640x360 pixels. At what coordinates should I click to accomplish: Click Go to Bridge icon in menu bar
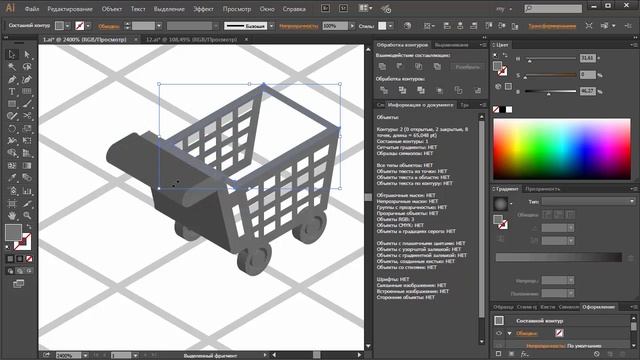325,8
